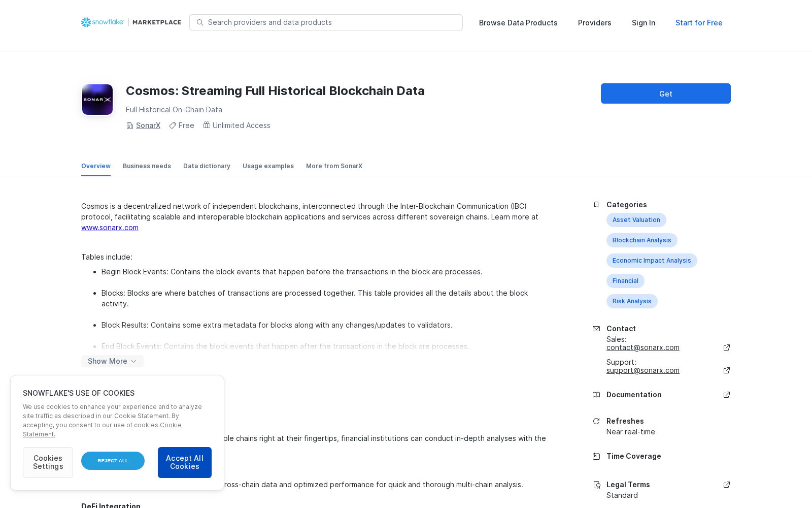This screenshot has width=812, height=508.
Task: Open More from SonarX tab
Action: coord(334,166)
